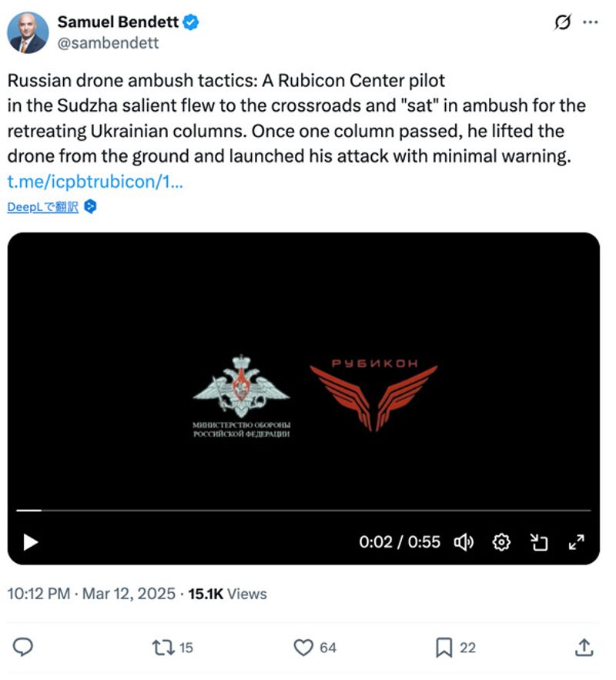Reply to the post
Viewport: 616px width, 680px height.
[24, 648]
